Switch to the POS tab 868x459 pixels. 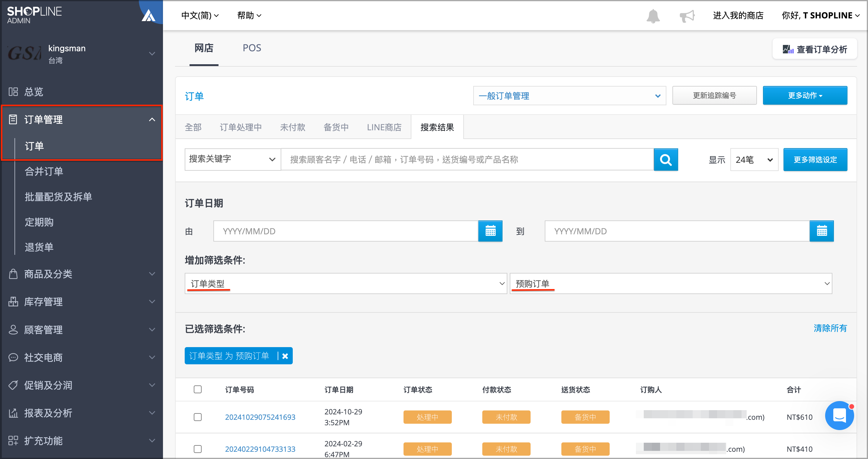click(252, 48)
